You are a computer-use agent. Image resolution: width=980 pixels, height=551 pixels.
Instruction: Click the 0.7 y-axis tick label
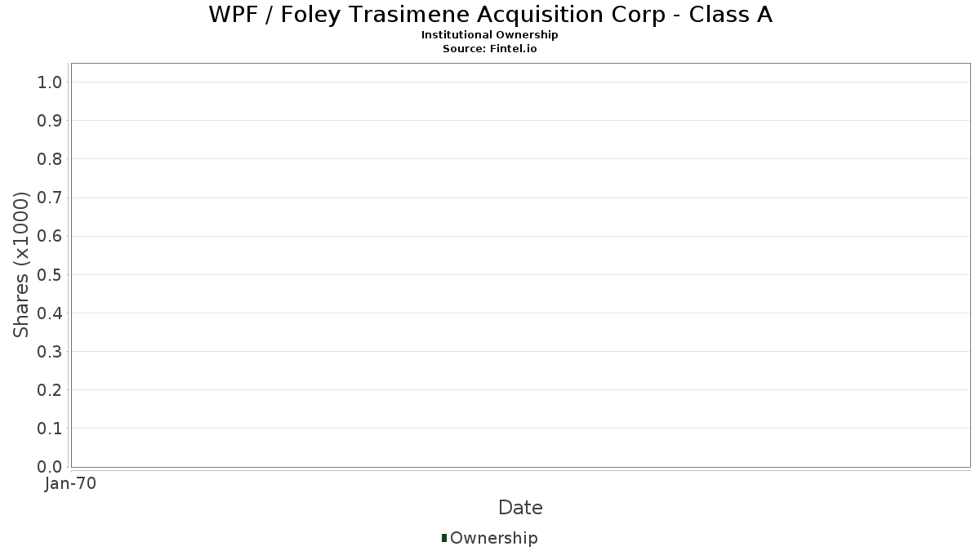pos(50,198)
